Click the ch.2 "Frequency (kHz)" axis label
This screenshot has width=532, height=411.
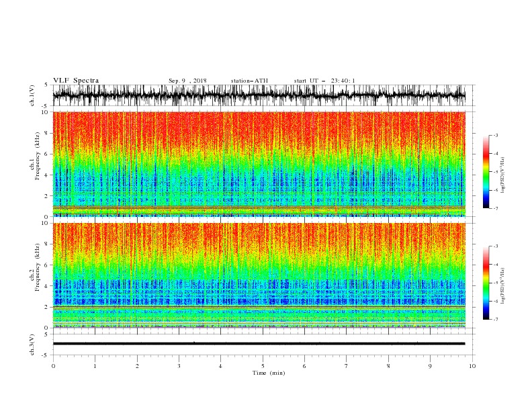[38, 267]
